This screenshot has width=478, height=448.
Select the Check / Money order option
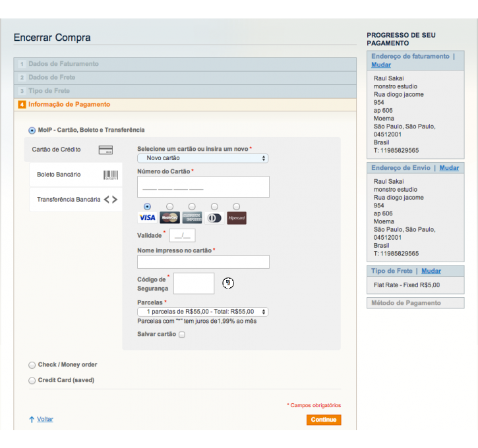(32, 365)
